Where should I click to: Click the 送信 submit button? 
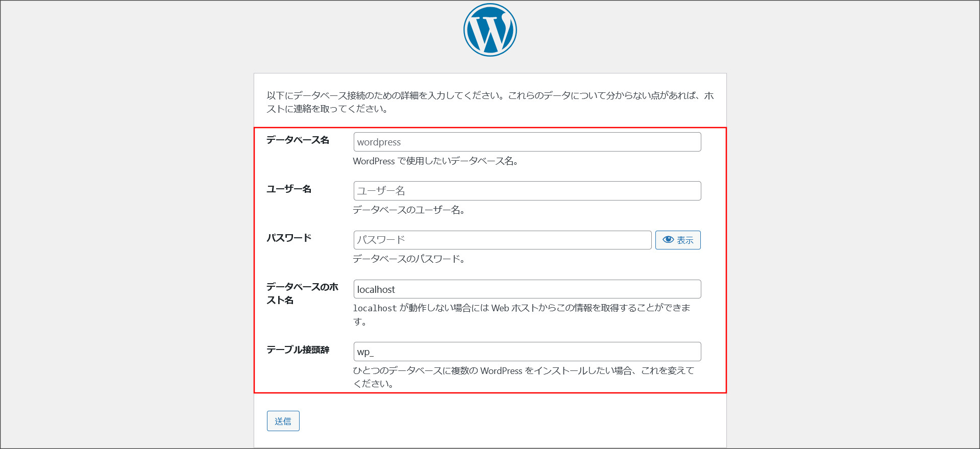(283, 421)
